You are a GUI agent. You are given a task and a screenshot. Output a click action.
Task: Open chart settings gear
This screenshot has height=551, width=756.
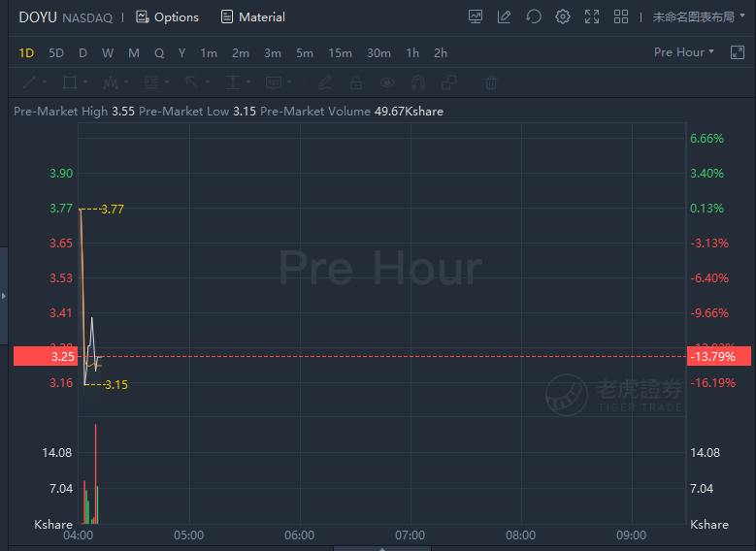(563, 16)
